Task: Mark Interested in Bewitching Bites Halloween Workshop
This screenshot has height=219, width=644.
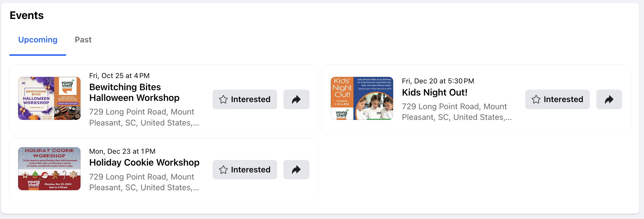Action: [245, 99]
